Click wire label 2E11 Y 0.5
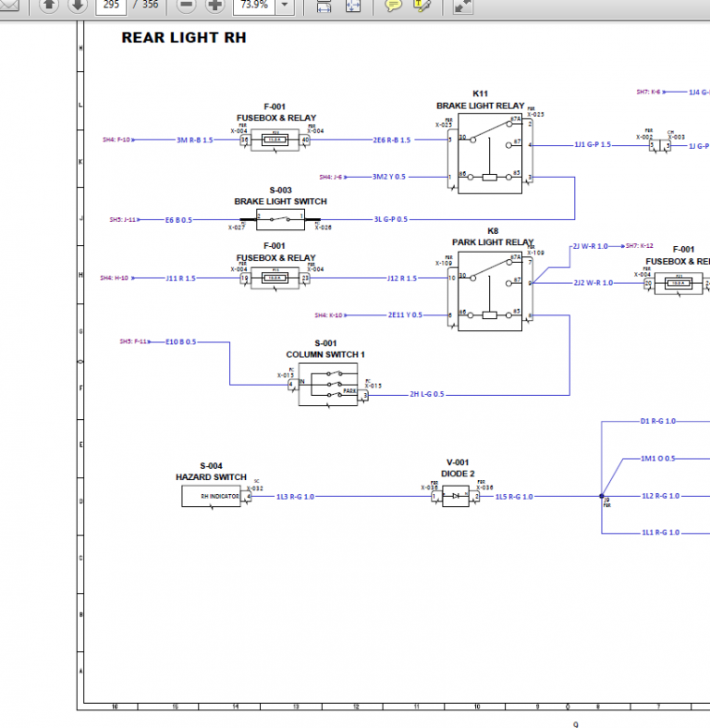 click(405, 315)
